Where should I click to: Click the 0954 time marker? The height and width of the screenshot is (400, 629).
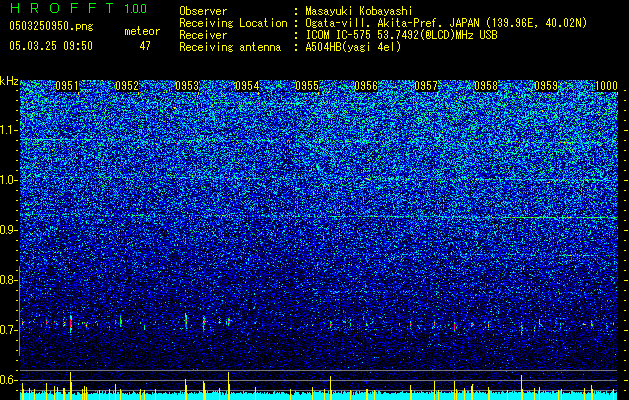tap(247, 86)
